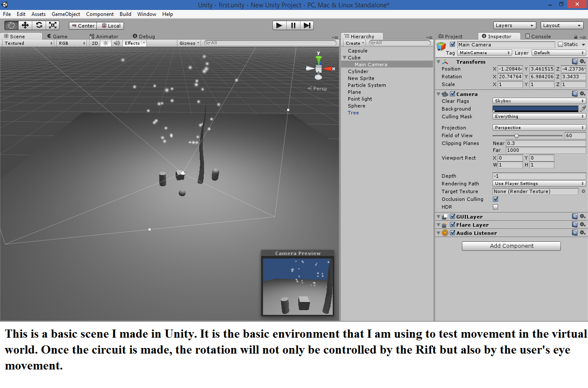
Task: Toggle the Static checkbox
Action: coord(560,44)
